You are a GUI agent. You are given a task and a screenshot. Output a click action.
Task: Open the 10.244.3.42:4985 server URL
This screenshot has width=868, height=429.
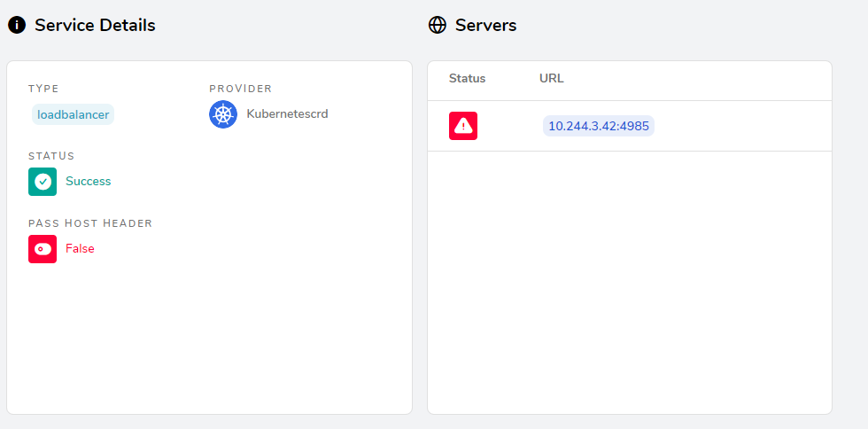(x=599, y=126)
